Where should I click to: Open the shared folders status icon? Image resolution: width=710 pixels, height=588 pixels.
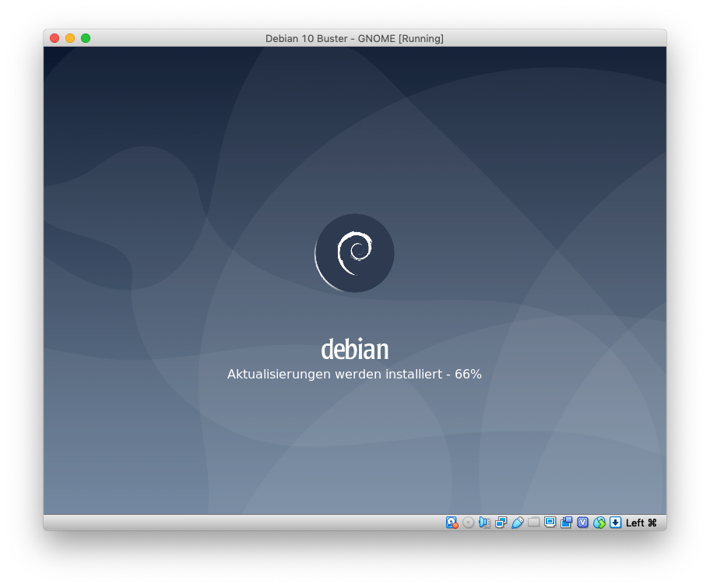click(x=533, y=523)
